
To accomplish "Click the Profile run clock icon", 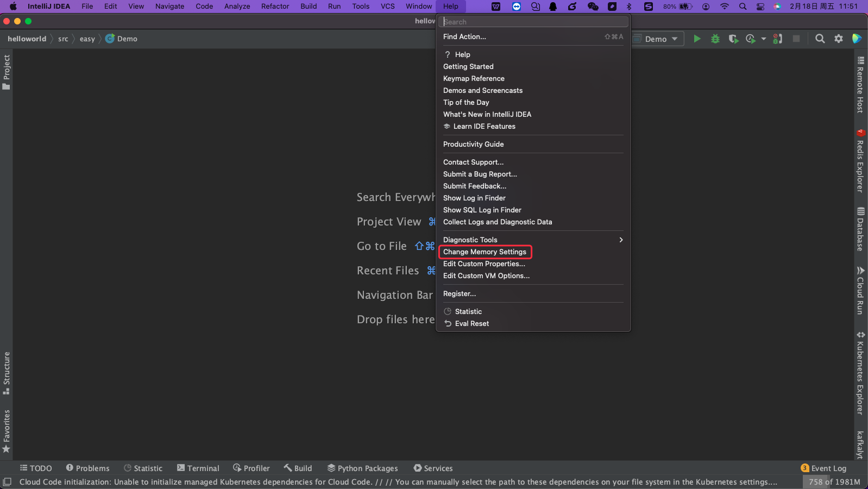I will (x=751, y=39).
